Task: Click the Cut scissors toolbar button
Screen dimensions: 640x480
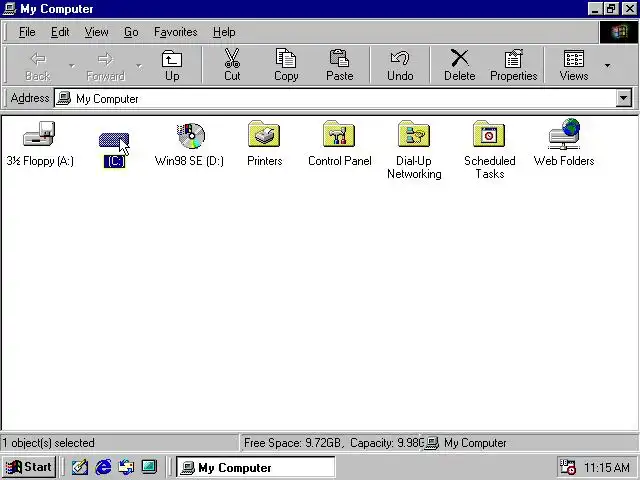Action: tap(232, 65)
